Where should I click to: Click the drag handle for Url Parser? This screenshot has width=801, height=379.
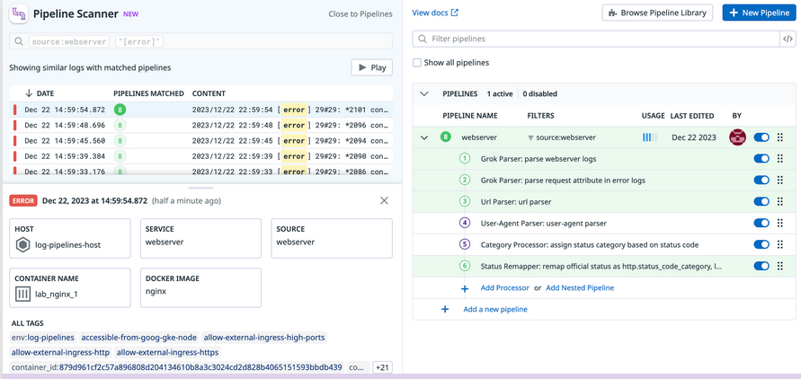780,202
